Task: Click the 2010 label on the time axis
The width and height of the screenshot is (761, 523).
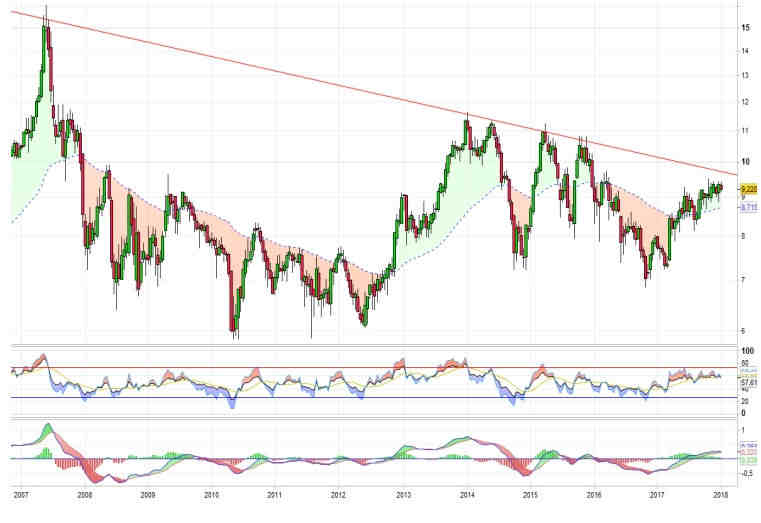Action: tap(212, 495)
